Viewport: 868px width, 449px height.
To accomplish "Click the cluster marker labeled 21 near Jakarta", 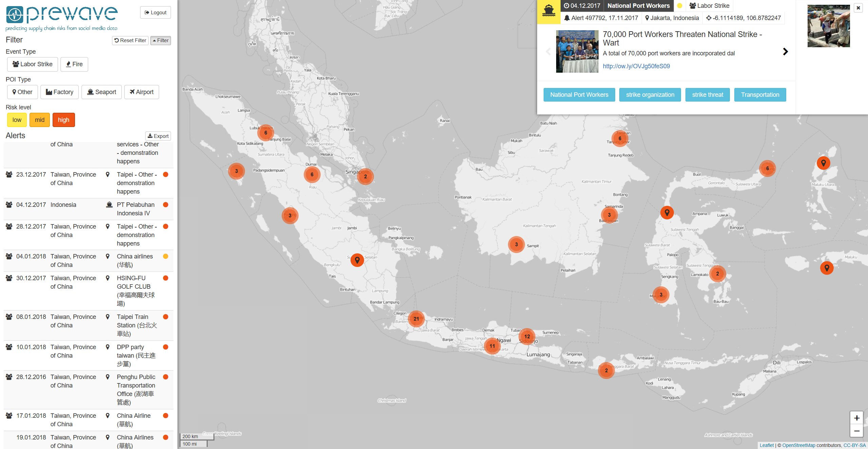I will [x=416, y=319].
